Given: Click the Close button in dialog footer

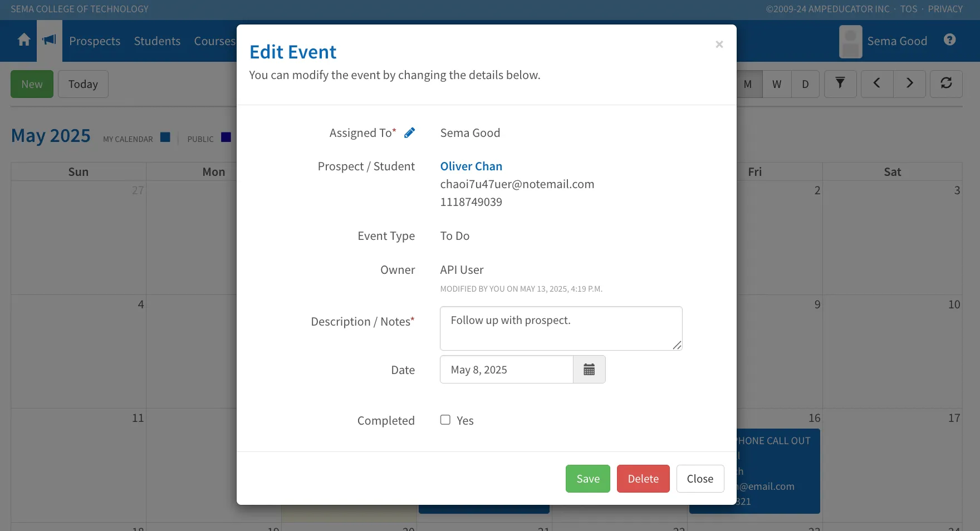Looking at the screenshot, I should pos(700,479).
